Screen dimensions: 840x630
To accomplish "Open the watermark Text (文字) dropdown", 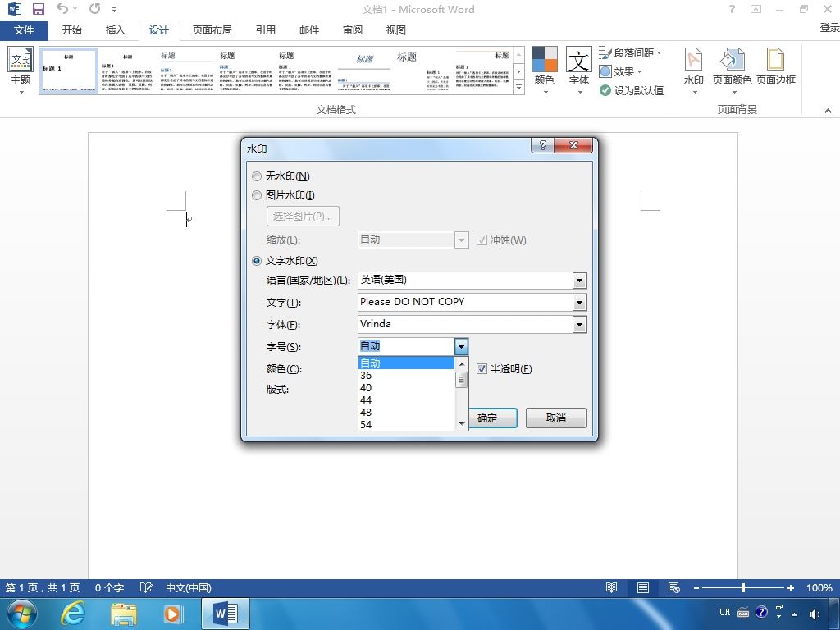I will click(x=579, y=303).
